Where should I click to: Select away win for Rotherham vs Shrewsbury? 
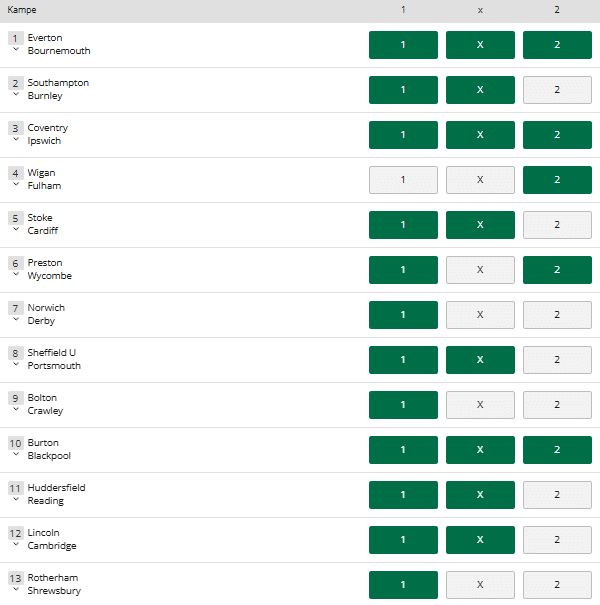click(x=557, y=585)
